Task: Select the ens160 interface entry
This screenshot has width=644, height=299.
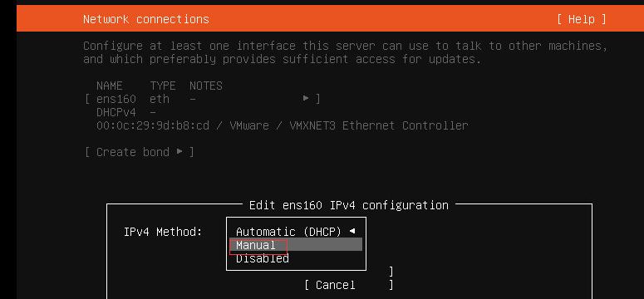Action: tap(202, 99)
